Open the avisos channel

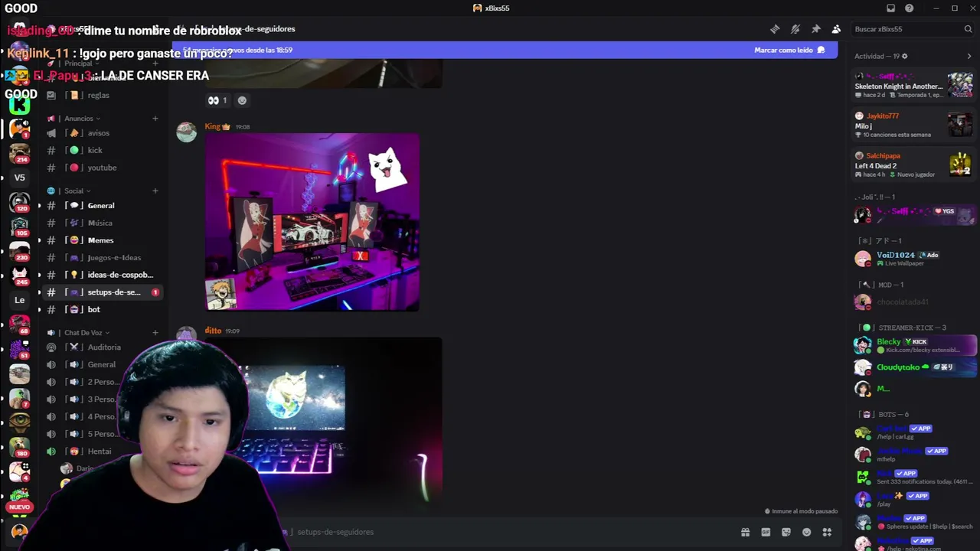[103, 133]
